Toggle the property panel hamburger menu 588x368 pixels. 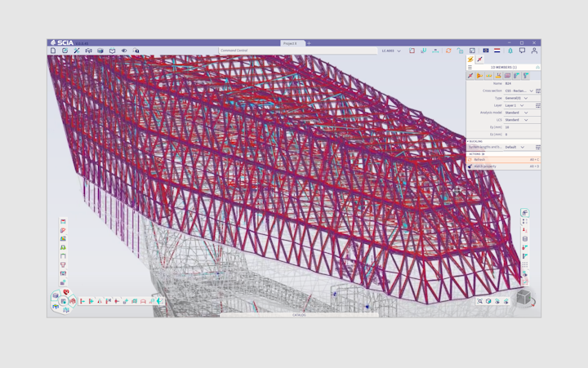point(470,67)
